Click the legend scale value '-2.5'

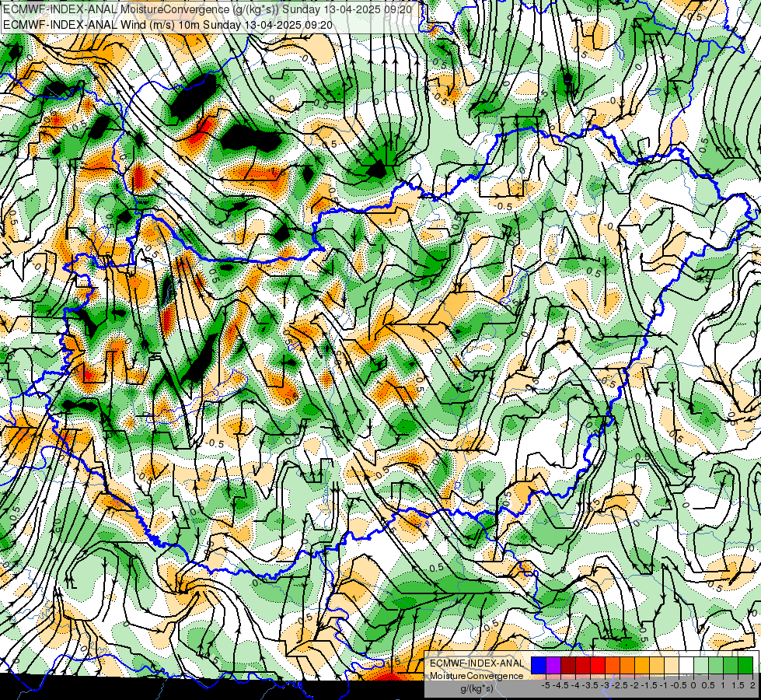pos(621,685)
